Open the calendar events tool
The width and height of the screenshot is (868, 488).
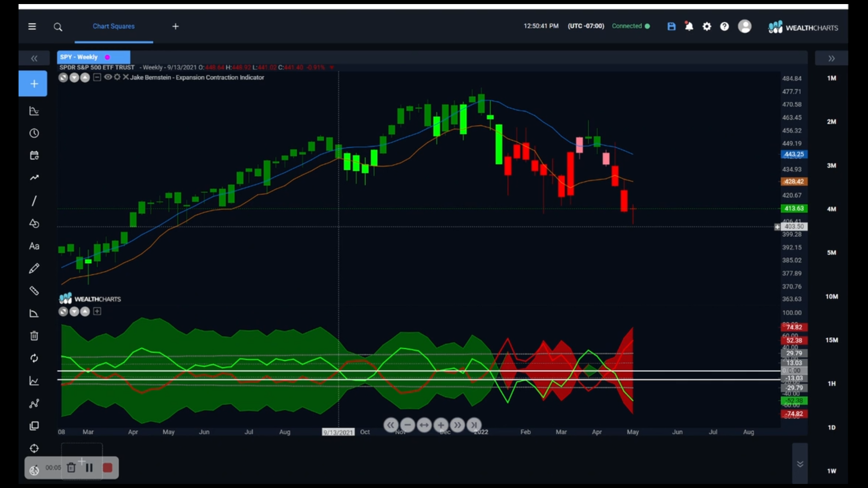[x=34, y=156]
